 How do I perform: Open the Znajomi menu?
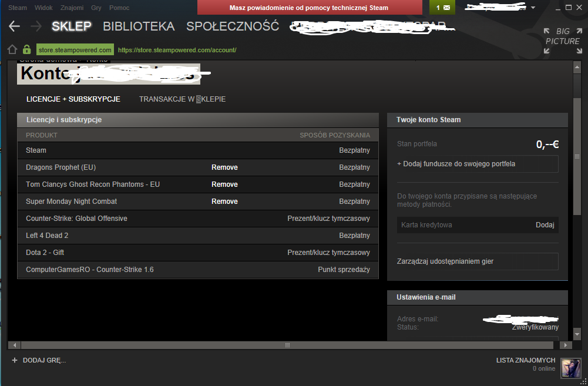point(72,8)
